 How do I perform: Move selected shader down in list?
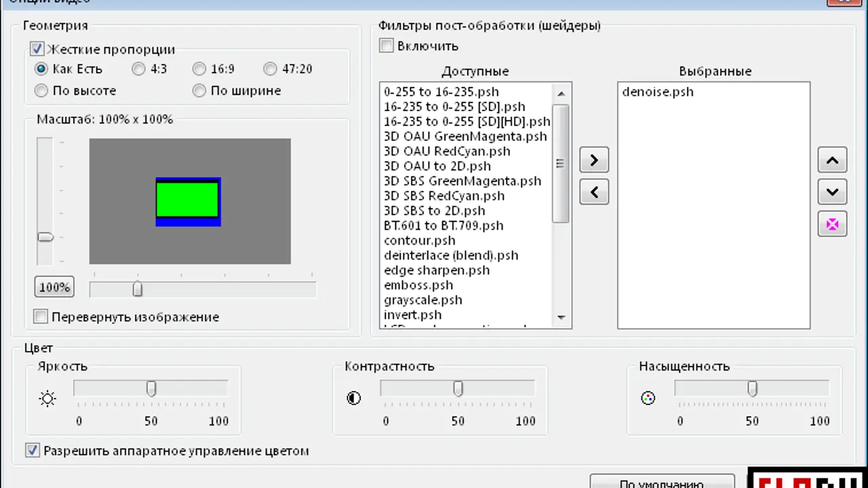pos(832,192)
